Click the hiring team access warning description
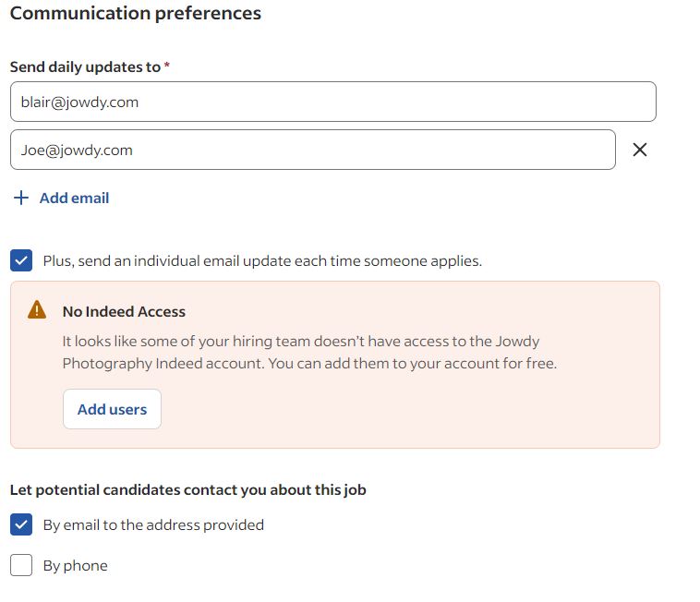 pyautogui.click(x=309, y=352)
